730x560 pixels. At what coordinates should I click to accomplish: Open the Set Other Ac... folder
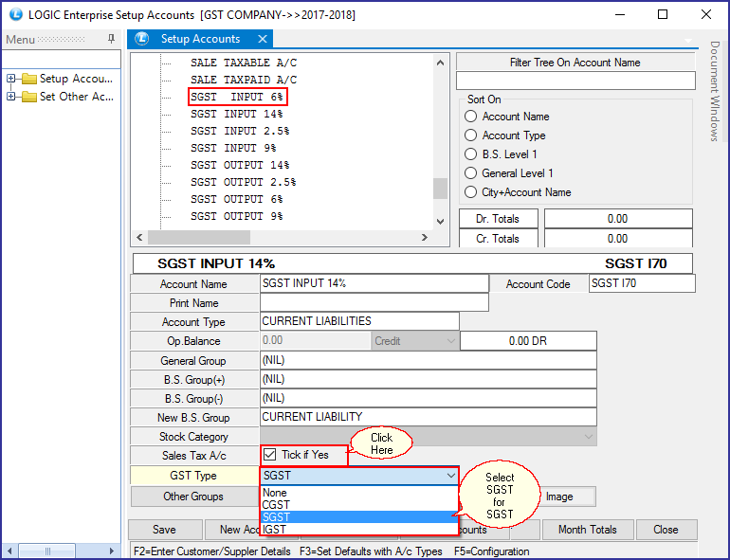pos(29,97)
